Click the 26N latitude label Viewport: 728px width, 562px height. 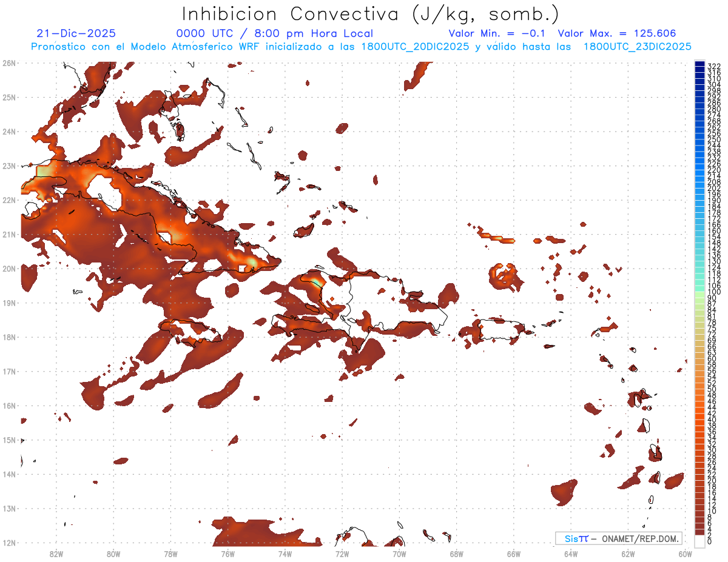tap(8, 63)
